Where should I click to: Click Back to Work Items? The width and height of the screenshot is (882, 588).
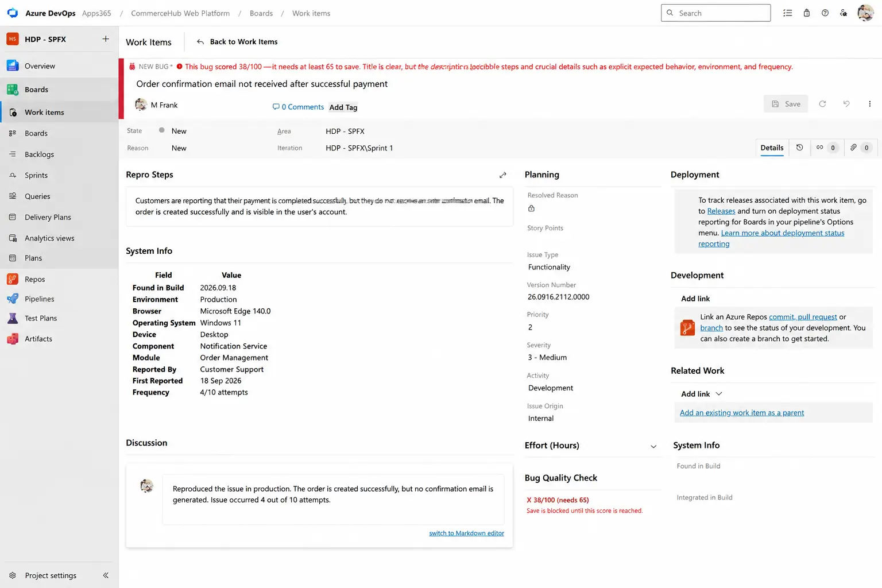pyautogui.click(x=237, y=42)
